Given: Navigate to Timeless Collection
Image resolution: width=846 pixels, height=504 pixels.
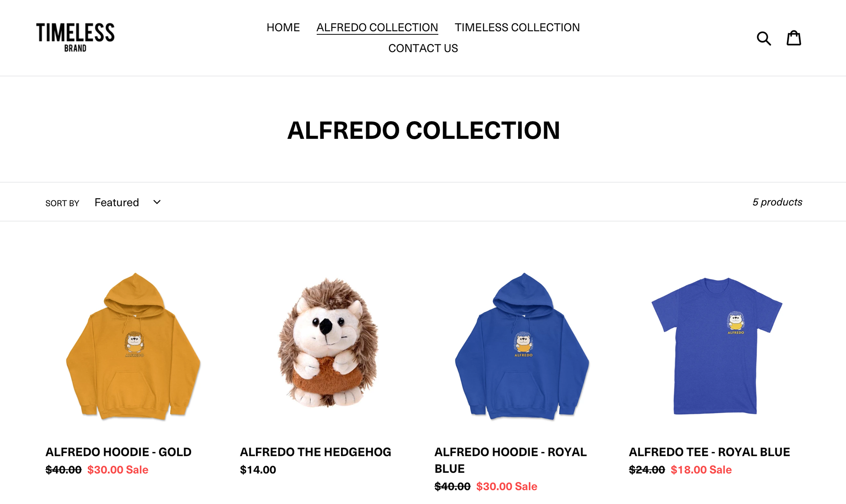Looking at the screenshot, I should (517, 27).
